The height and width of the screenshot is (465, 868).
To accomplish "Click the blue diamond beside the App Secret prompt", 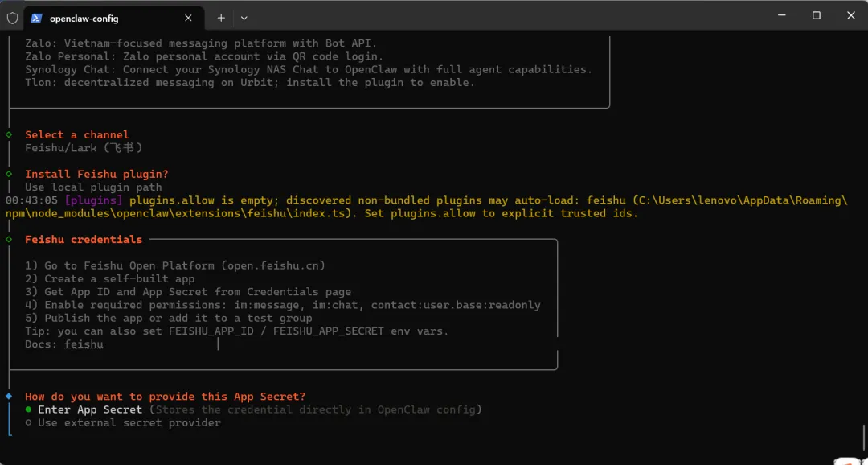I will click(x=9, y=397).
